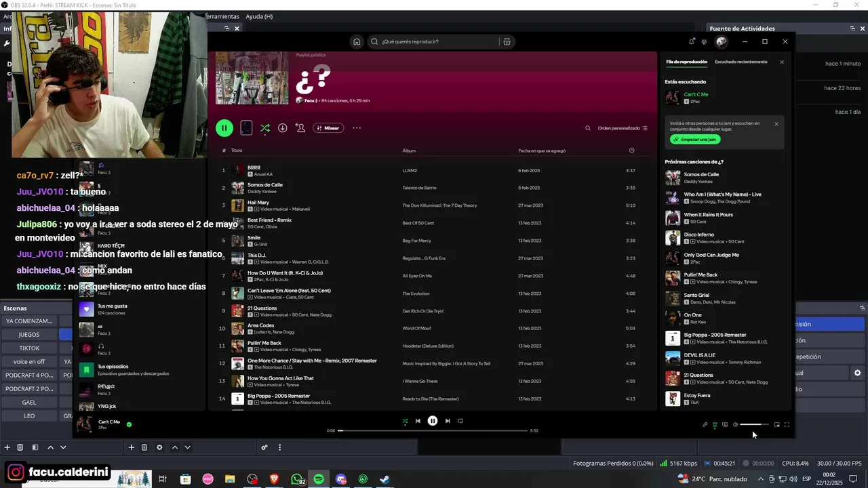This screenshot has width=868, height=488.
Task: Select queue item Disco Inferno
Action: tap(724, 238)
